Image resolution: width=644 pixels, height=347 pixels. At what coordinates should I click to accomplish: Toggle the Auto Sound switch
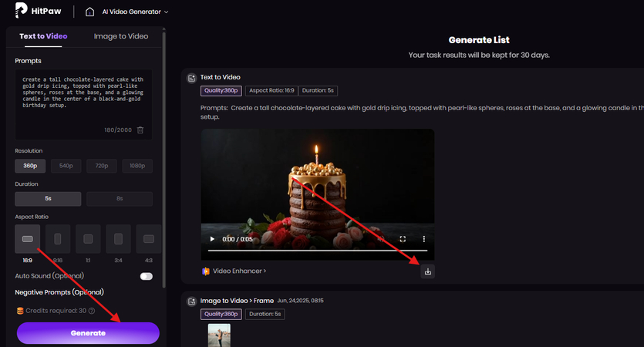click(146, 276)
